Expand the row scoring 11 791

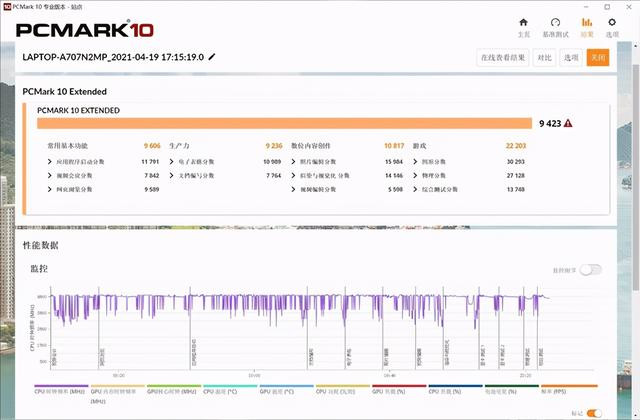[x=49, y=162]
